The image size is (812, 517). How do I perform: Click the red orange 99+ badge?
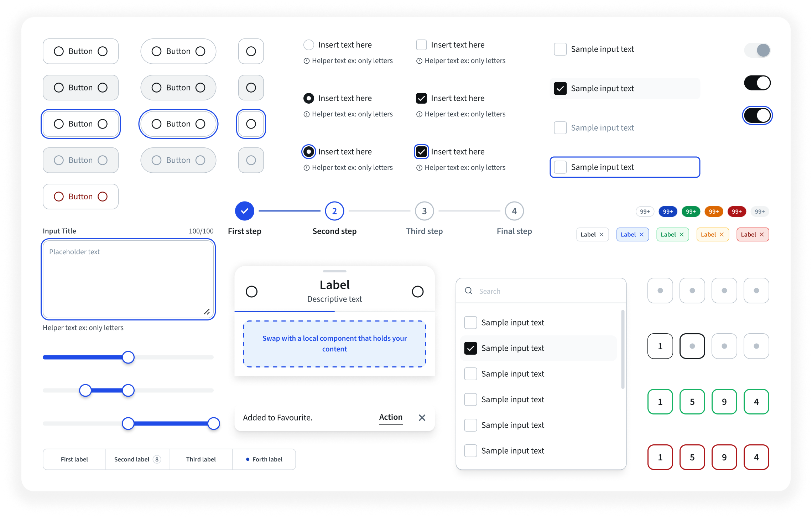[x=714, y=211]
